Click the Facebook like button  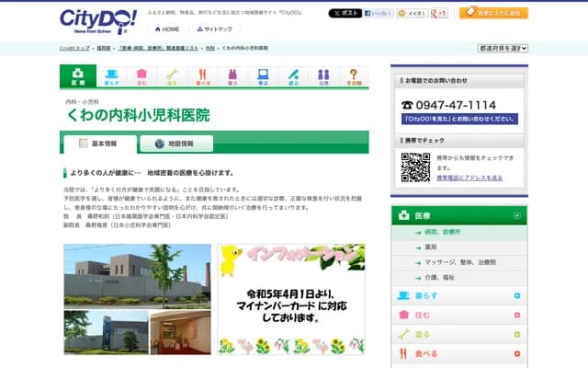[379, 13]
